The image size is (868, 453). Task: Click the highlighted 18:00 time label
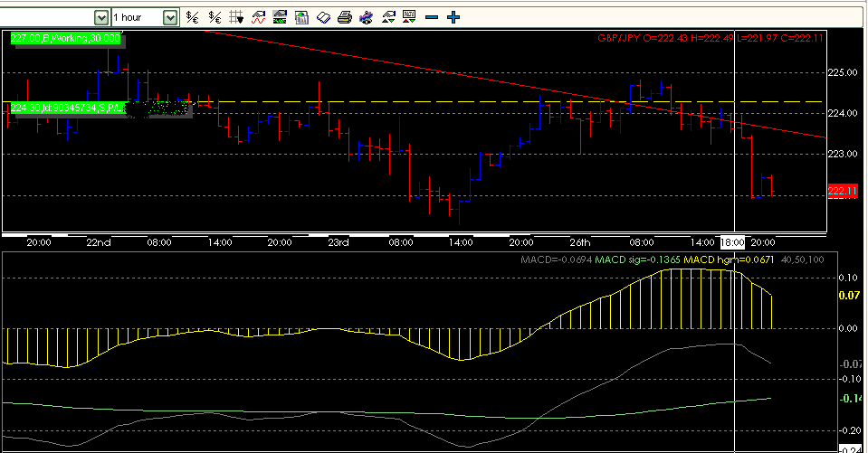click(732, 242)
